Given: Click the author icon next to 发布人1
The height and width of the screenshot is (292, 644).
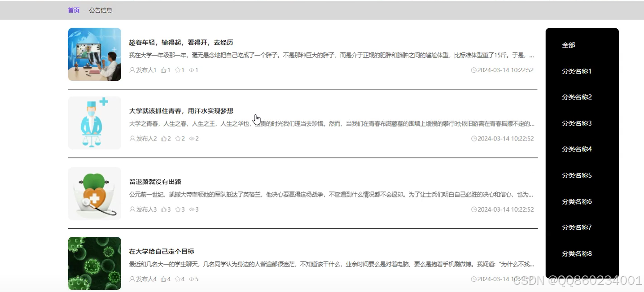Looking at the screenshot, I should [131, 70].
